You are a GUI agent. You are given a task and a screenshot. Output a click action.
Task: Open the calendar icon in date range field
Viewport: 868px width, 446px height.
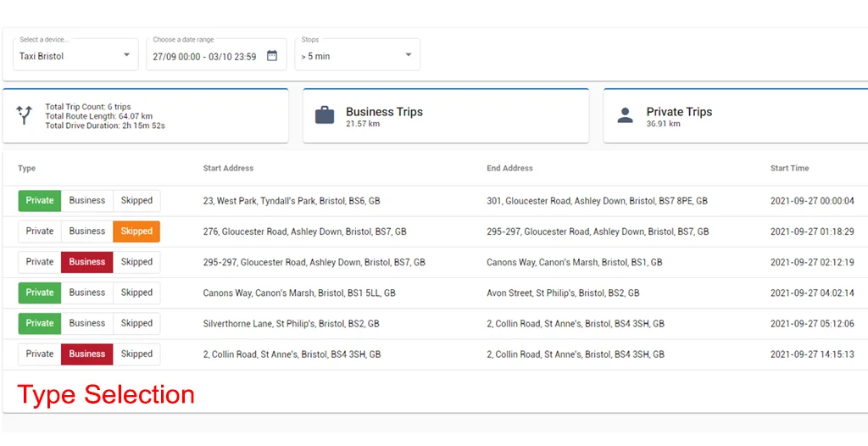pyautogui.click(x=272, y=55)
